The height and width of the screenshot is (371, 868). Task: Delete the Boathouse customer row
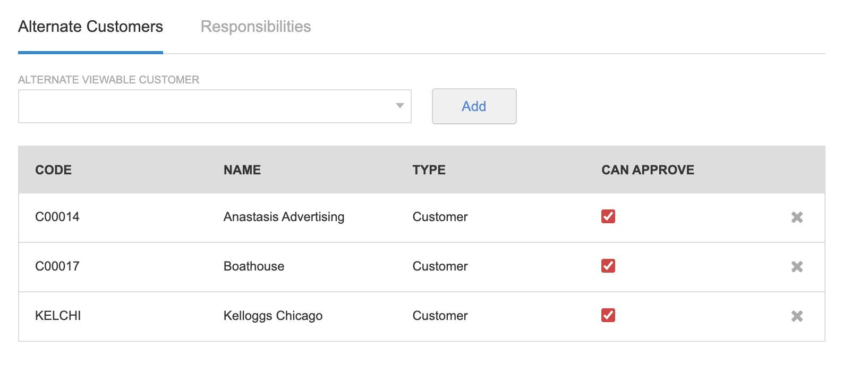[797, 266]
